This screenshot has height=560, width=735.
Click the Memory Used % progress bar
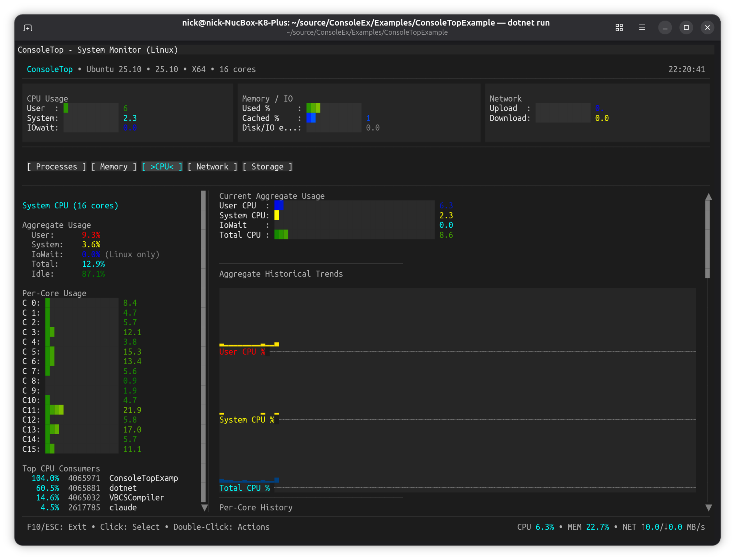[x=333, y=108]
